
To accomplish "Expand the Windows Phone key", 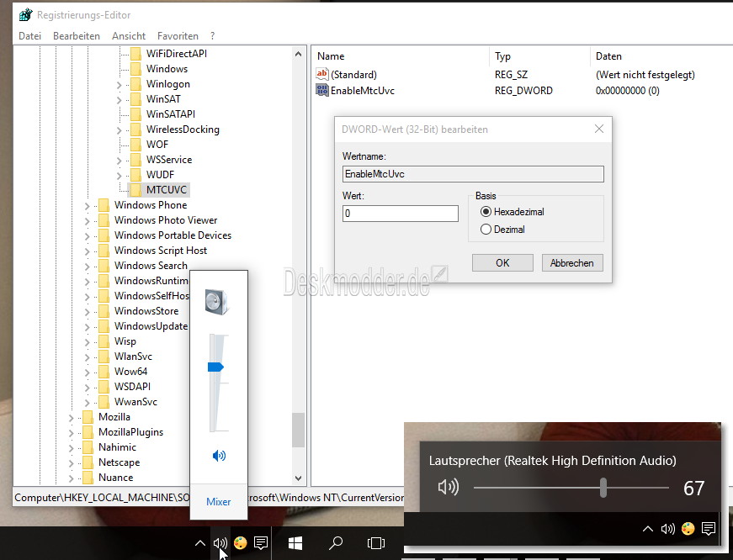I will pos(88,206).
